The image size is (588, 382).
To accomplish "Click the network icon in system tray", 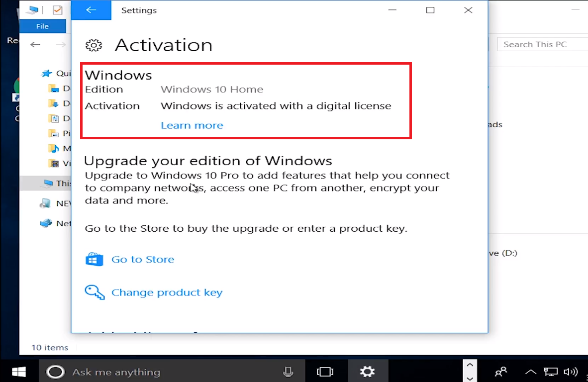I will click(x=550, y=372).
